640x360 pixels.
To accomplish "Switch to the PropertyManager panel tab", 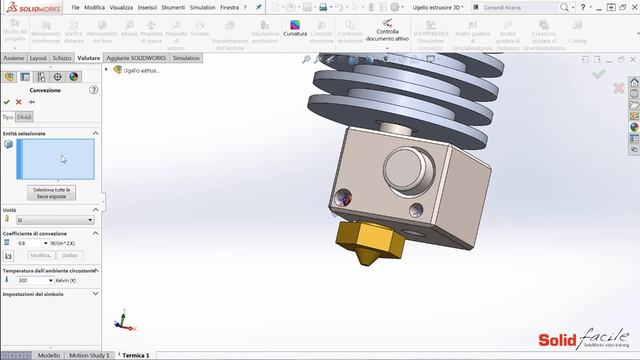I will 25,77.
